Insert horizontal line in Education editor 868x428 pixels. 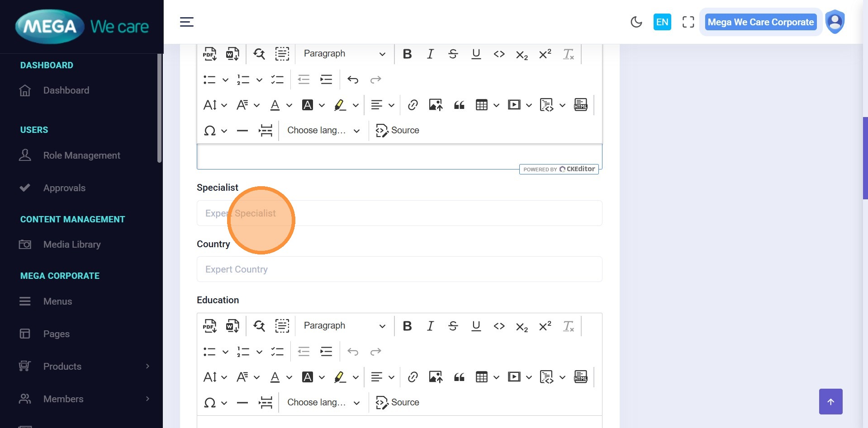[242, 403]
